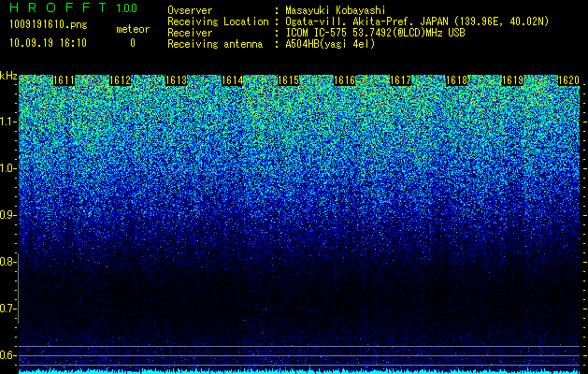Click the Receiving Location label
The width and height of the screenshot is (588, 374).
tap(218, 22)
